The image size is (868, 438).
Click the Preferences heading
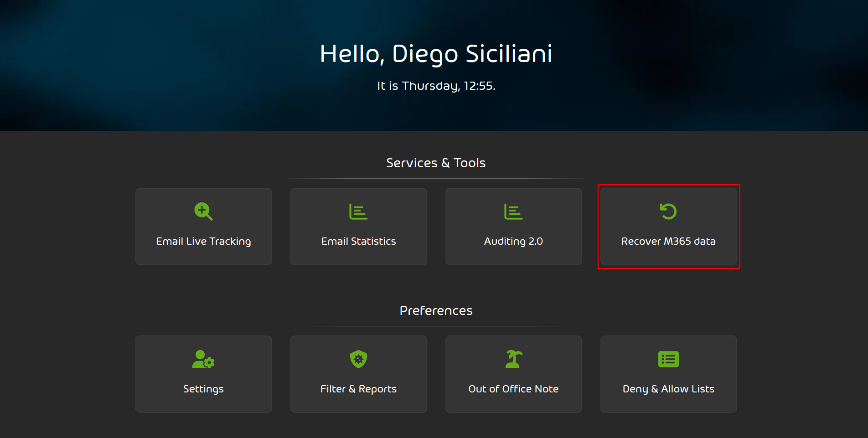tap(436, 310)
